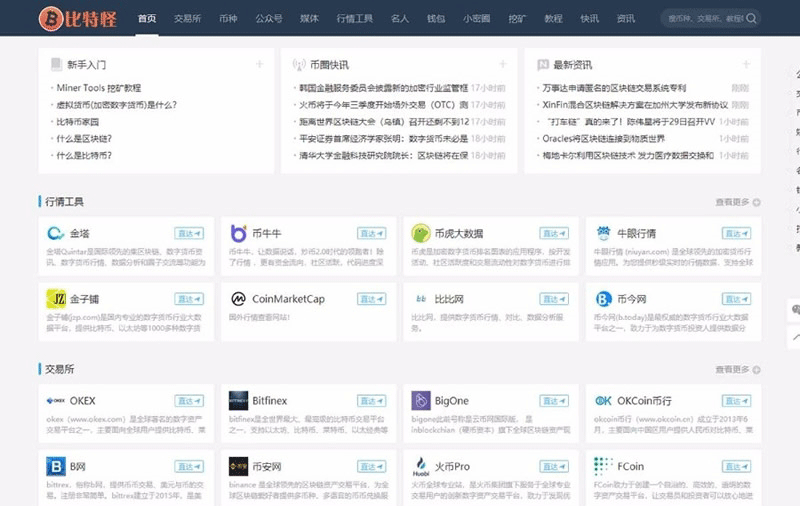Open the 交易所 nav menu item
The height and width of the screenshot is (506, 800).
pyautogui.click(x=187, y=18)
